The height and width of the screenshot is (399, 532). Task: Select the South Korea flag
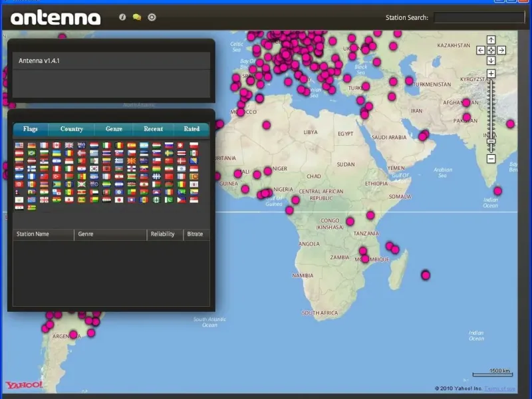pyautogui.click(x=94, y=169)
